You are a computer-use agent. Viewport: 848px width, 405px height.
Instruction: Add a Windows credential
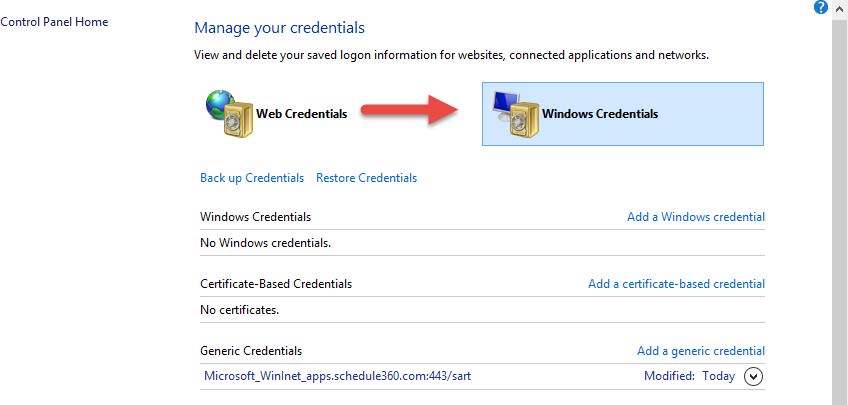(x=695, y=217)
